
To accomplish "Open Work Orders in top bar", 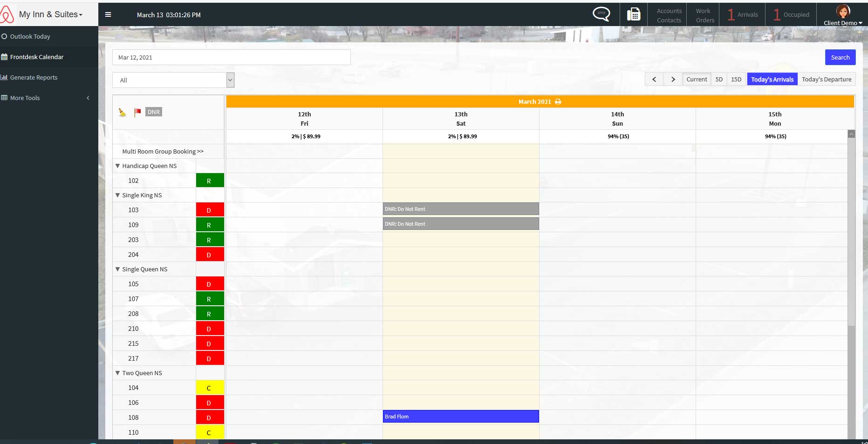I will pyautogui.click(x=704, y=15).
